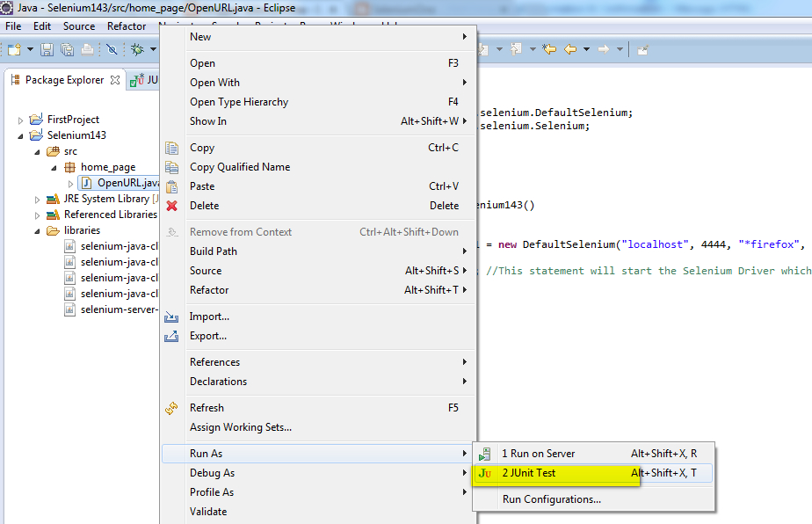The image size is (812, 524).
Task: Open the Open With submenu
Action: pyautogui.click(x=317, y=83)
